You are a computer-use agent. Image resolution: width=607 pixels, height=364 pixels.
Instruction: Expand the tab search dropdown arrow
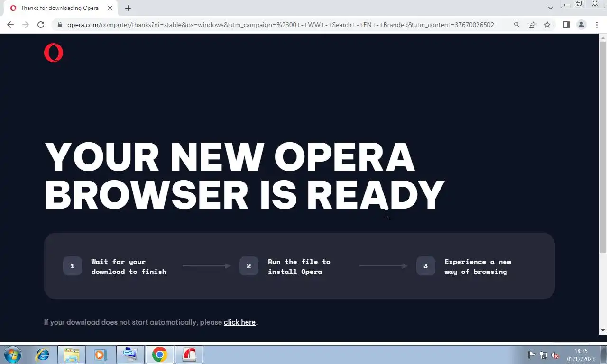click(x=551, y=8)
